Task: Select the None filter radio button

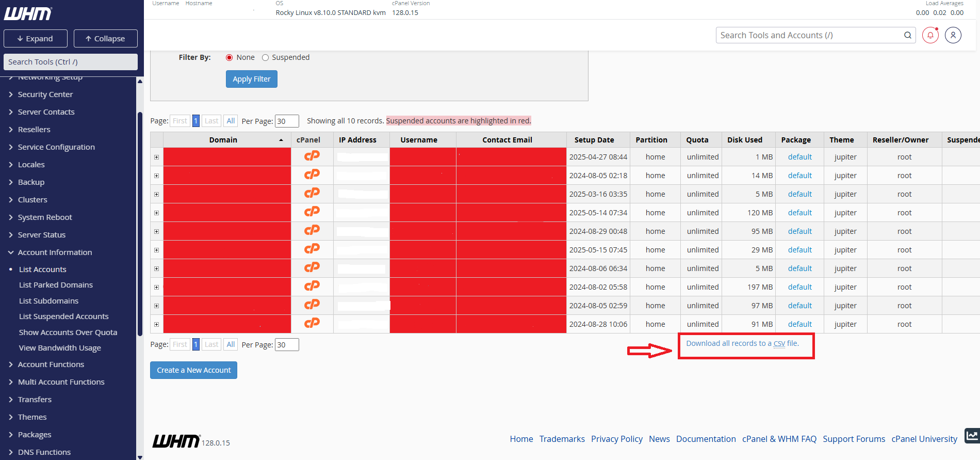Action: pos(229,57)
